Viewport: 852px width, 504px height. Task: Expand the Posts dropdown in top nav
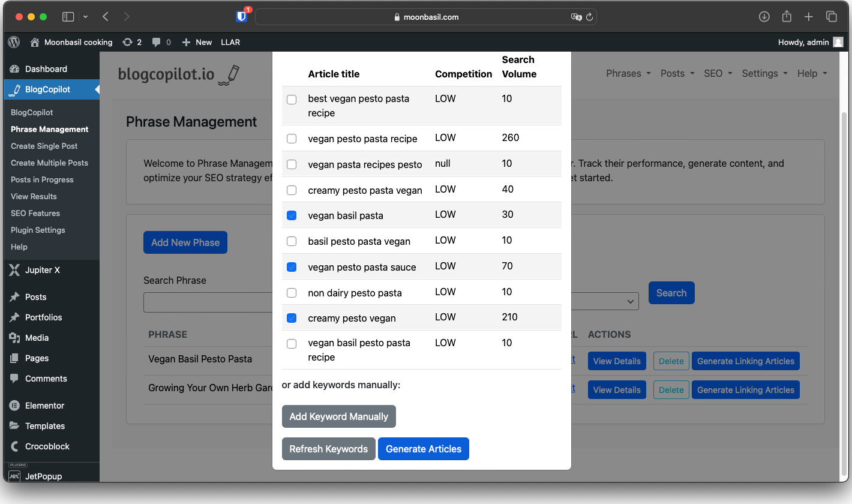(677, 73)
